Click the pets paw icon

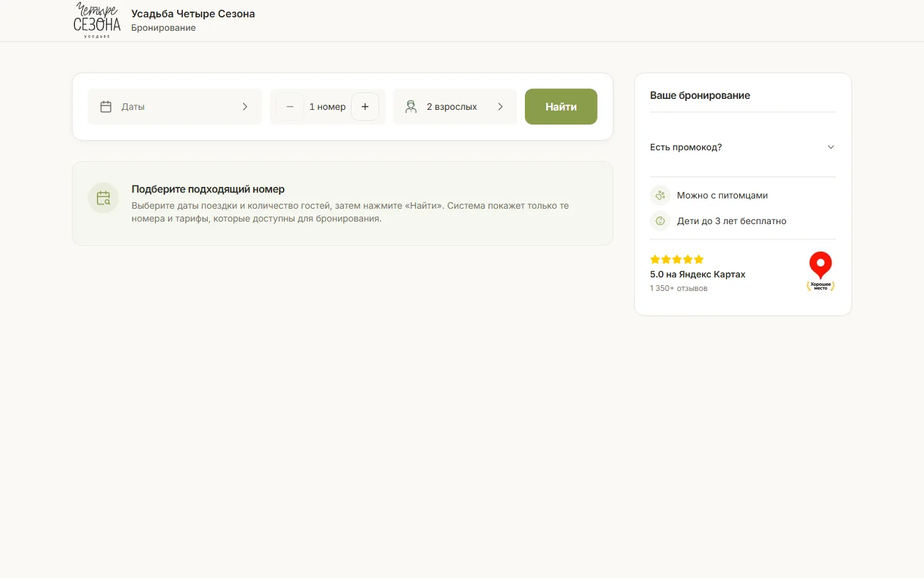tap(660, 195)
